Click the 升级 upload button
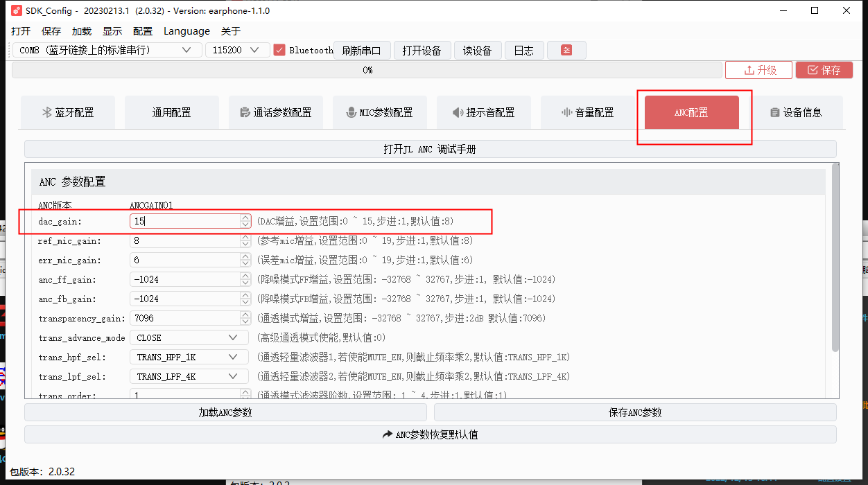This screenshot has width=868, height=485. (758, 70)
